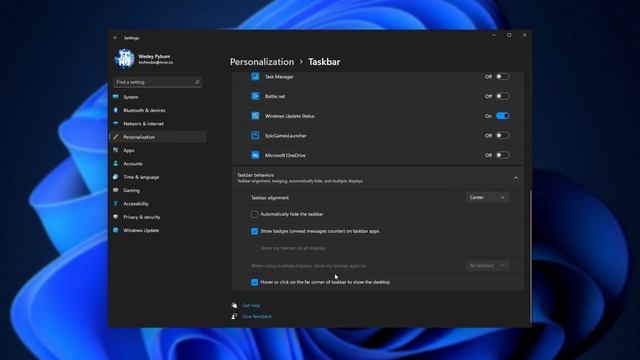The width and height of the screenshot is (640, 360).
Task: Click the Task Manager app icon
Action: (x=255, y=76)
